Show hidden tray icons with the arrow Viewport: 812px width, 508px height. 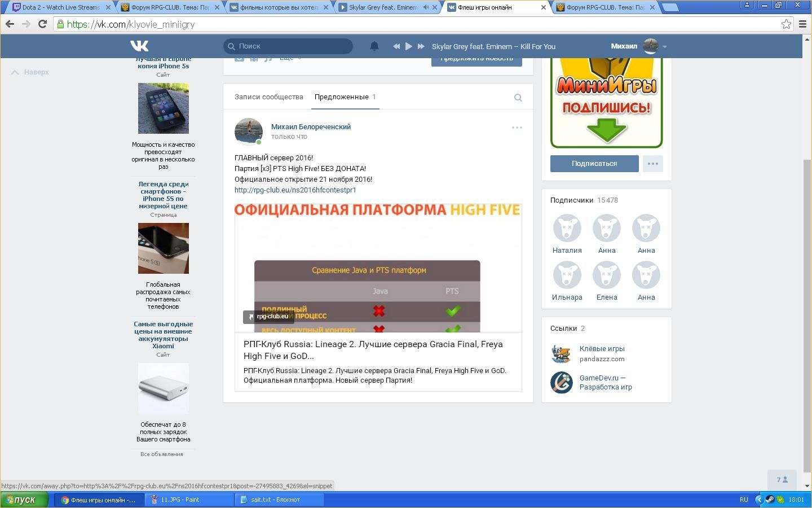759,500
